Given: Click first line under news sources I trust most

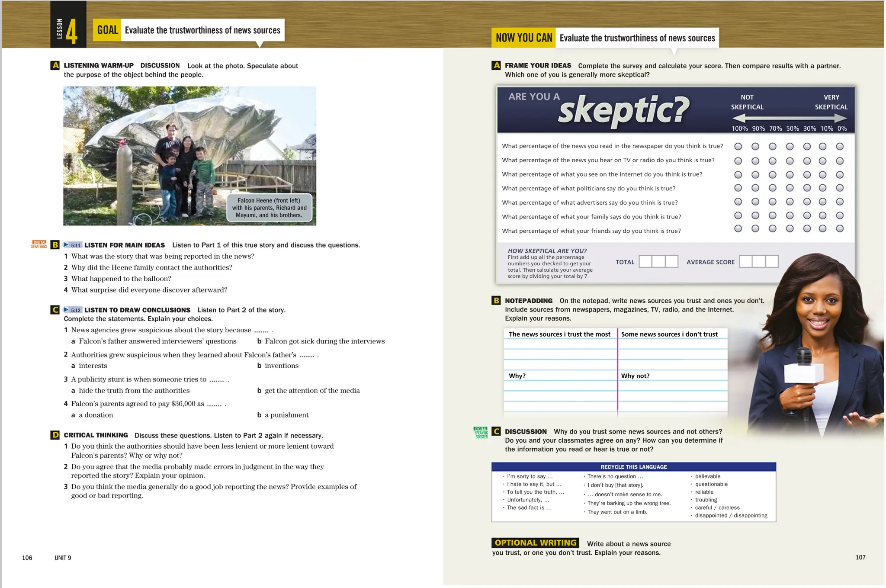Looking at the screenshot, I should point(560,344).
